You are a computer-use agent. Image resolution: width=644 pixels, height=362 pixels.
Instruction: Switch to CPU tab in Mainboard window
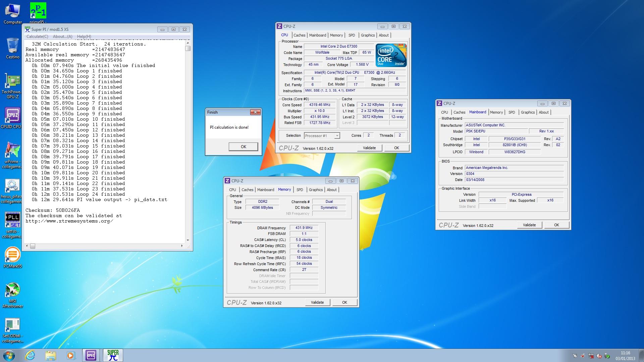[444, 112]
